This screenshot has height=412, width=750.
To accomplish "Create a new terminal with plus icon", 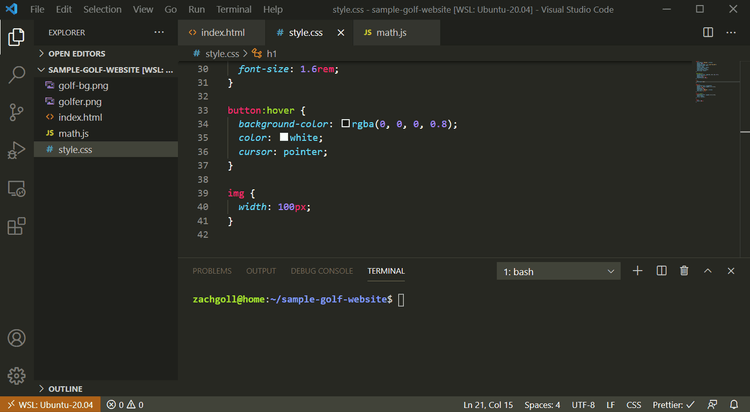I will click(637, 271).
